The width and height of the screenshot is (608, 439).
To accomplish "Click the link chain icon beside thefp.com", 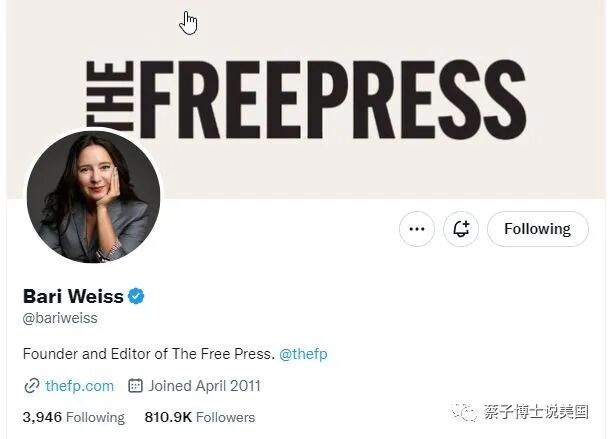I will coord(32,386).
